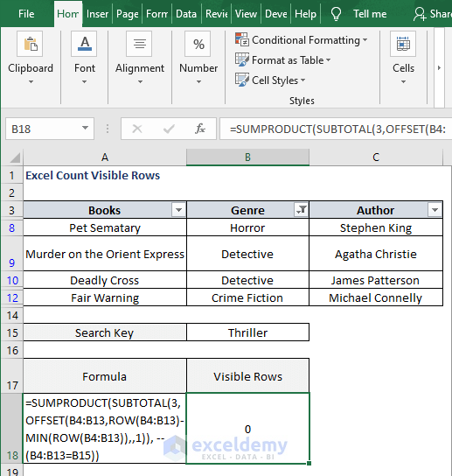Viewport: 452px width, 476px height.
Task: Switch to the Review tab
Action: click(x=216, y=14)
